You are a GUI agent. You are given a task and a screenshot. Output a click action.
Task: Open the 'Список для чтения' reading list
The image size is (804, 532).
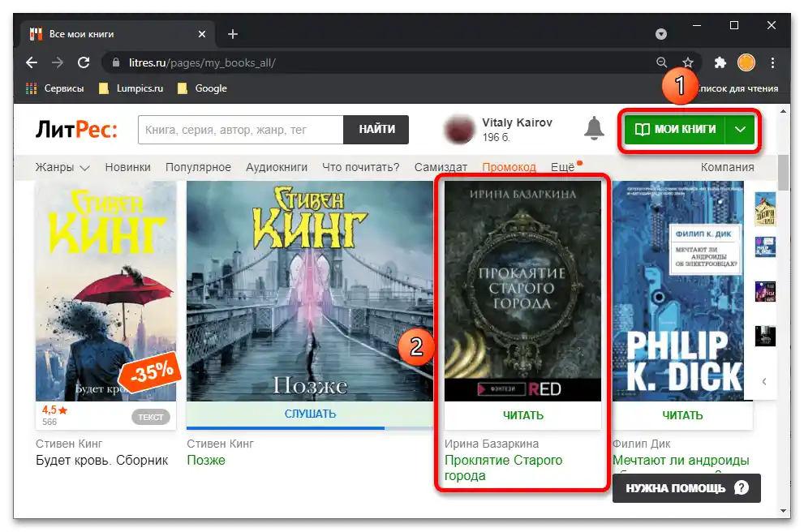pos(738,88)
